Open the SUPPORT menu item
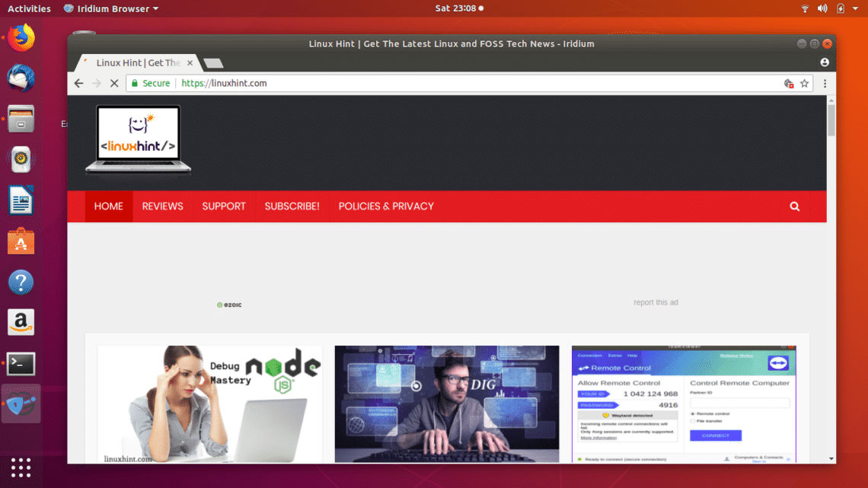This screenshot has width=868, height=488. point(224,206)
